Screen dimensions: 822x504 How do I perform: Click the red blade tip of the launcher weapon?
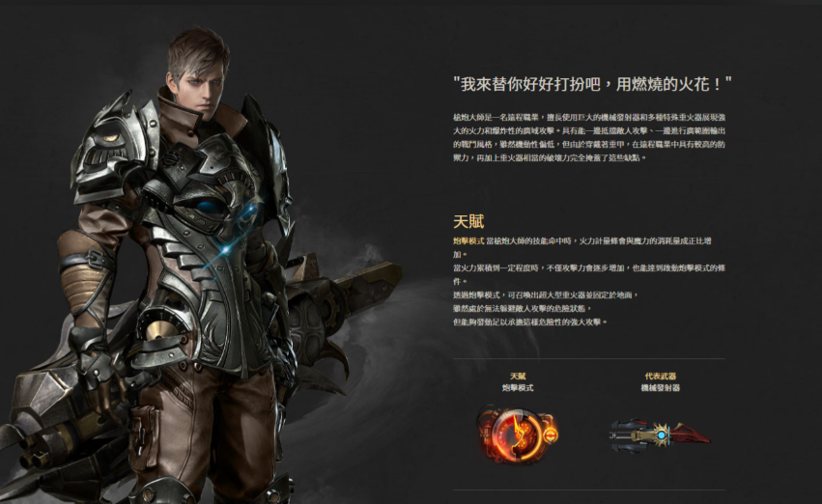coord(694,434)
